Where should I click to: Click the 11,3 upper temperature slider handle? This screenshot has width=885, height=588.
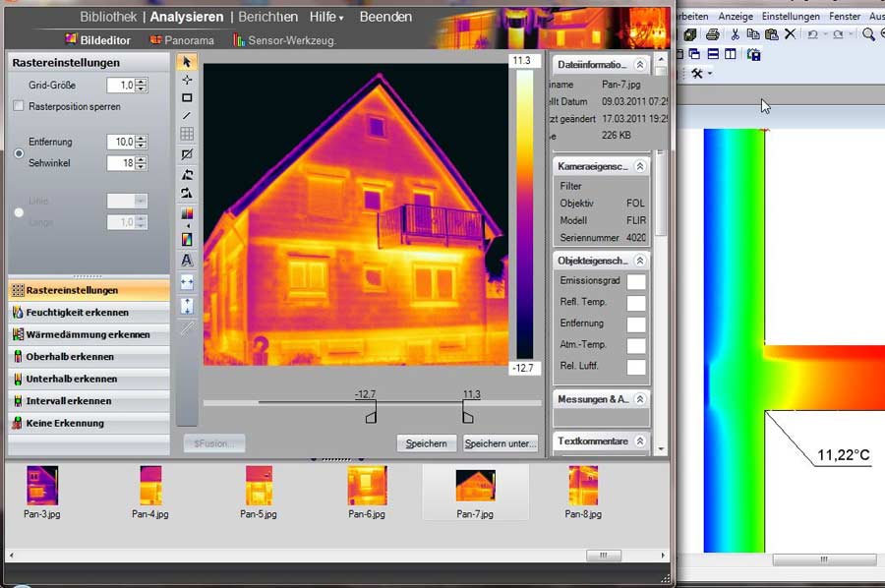468,417
